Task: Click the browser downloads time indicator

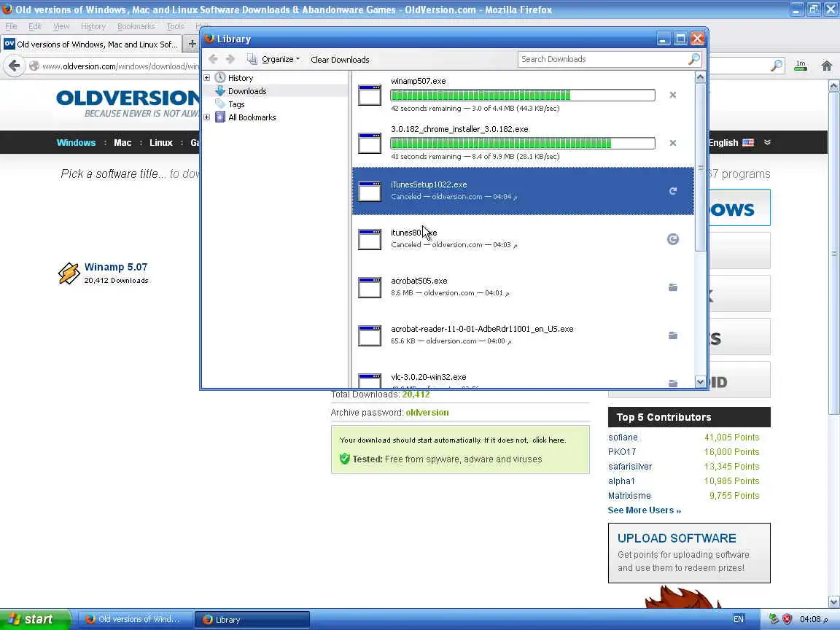Action: click(801, 66)
